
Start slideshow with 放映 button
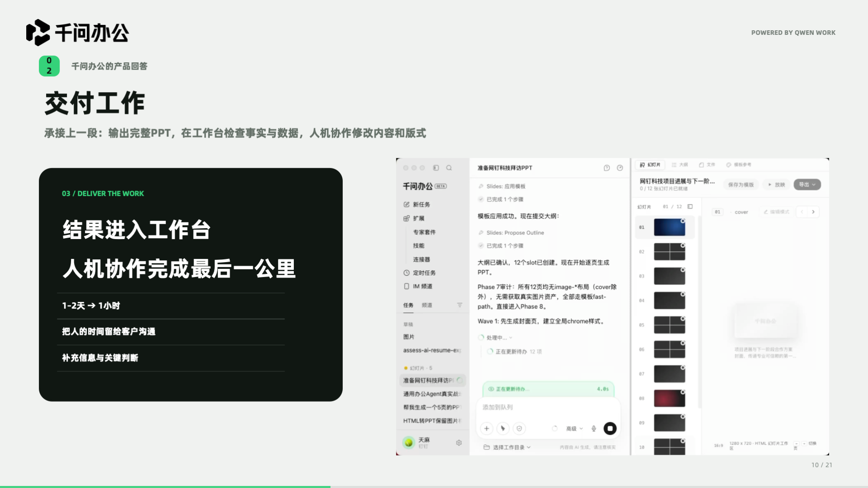(x=776, y=184)
